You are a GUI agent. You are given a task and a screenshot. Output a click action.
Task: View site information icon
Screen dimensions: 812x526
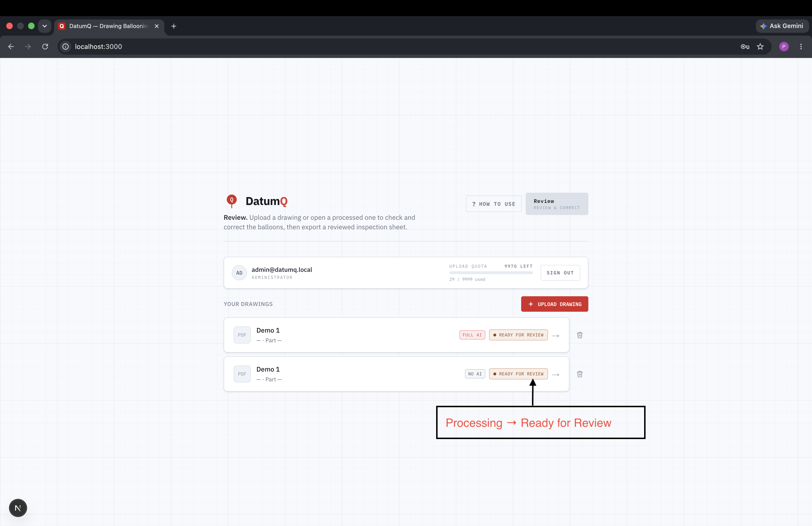pos(66,46)
